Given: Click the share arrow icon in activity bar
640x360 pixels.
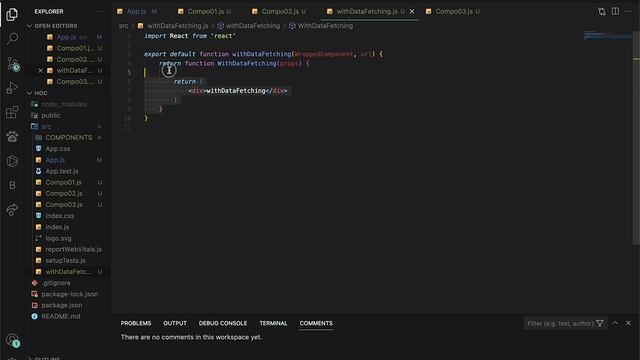Looking at the screenshot, I should coord(12,210).
